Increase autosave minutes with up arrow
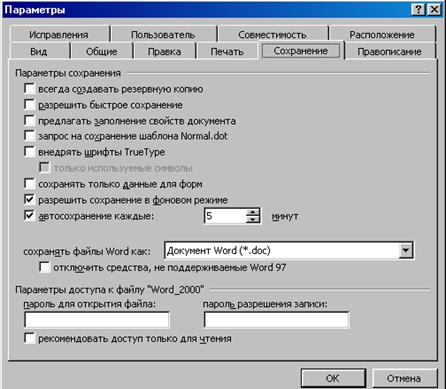Image resolution: width=446 pixels, height=389 pixels. [x=253, y=212]
